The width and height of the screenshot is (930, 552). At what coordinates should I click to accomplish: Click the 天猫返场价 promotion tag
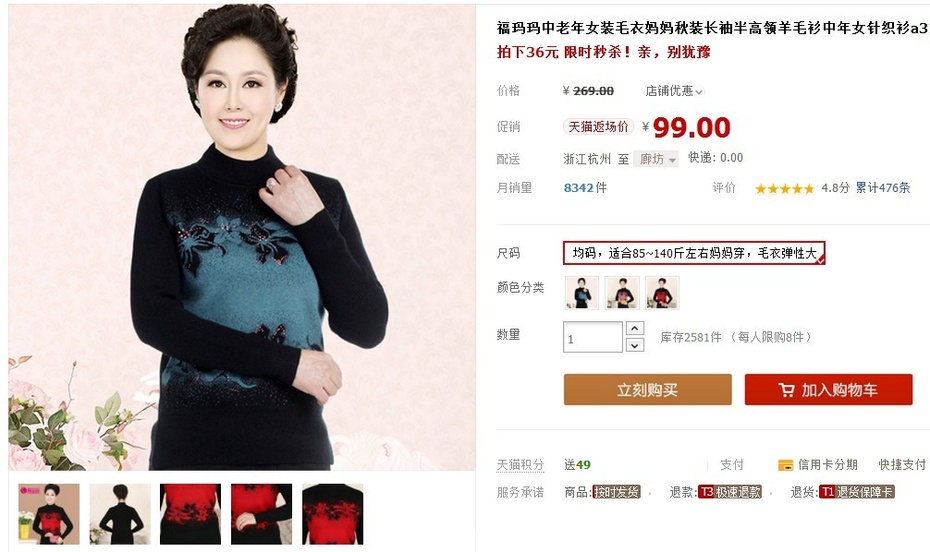coord(598,126)
